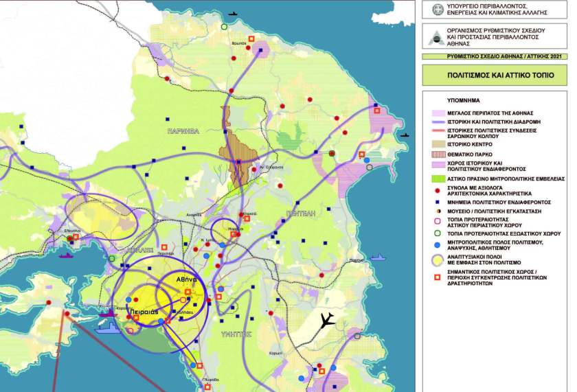Click the ΜΕΓΑΛΟΣ ΠΕΡΙΠΑΤΟΣ ΤΗΣ ΑΘΗΝΑΣ legend text
The image size is (577, 392).
coord(490,113)
